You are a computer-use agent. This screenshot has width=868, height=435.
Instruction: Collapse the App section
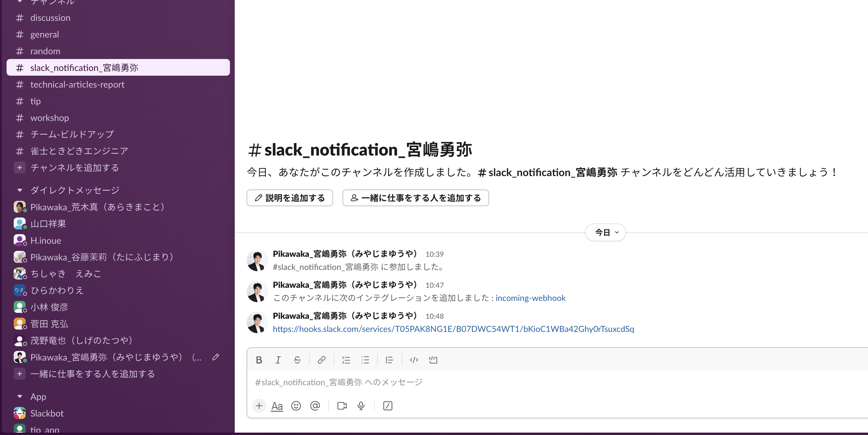pos(20,397)
